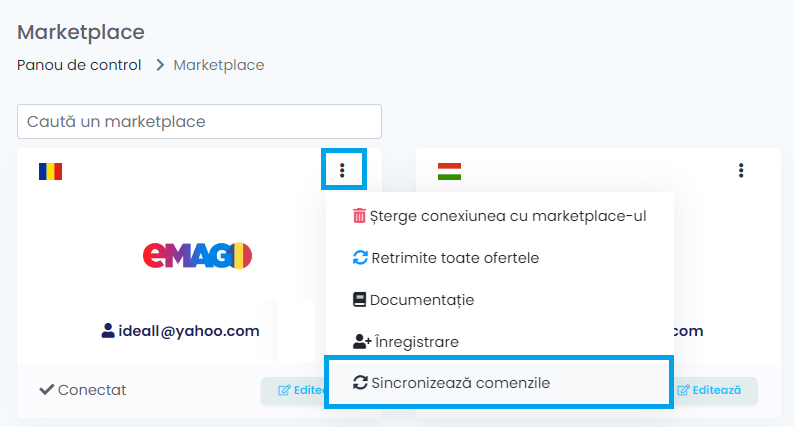Image resolution: width=794 pixels, height=427 pixels.
Task: Click the Hungarian flag icon
Action: click(449, 171)
